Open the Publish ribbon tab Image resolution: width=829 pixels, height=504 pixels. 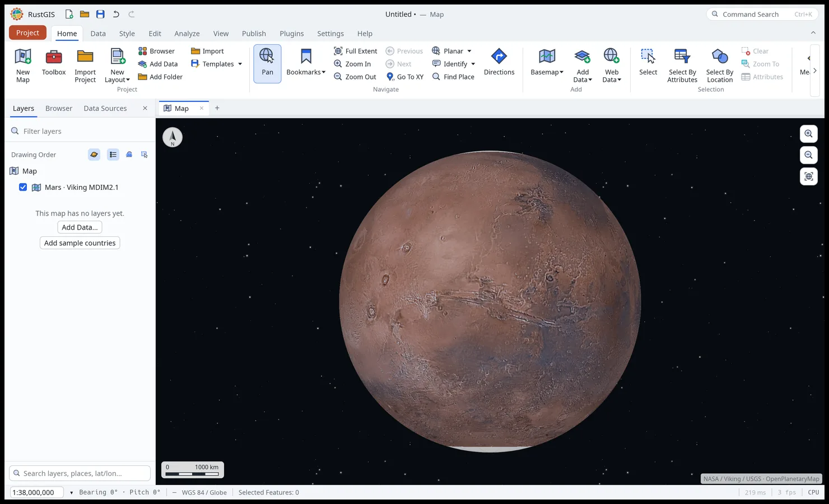click(254, 34)
